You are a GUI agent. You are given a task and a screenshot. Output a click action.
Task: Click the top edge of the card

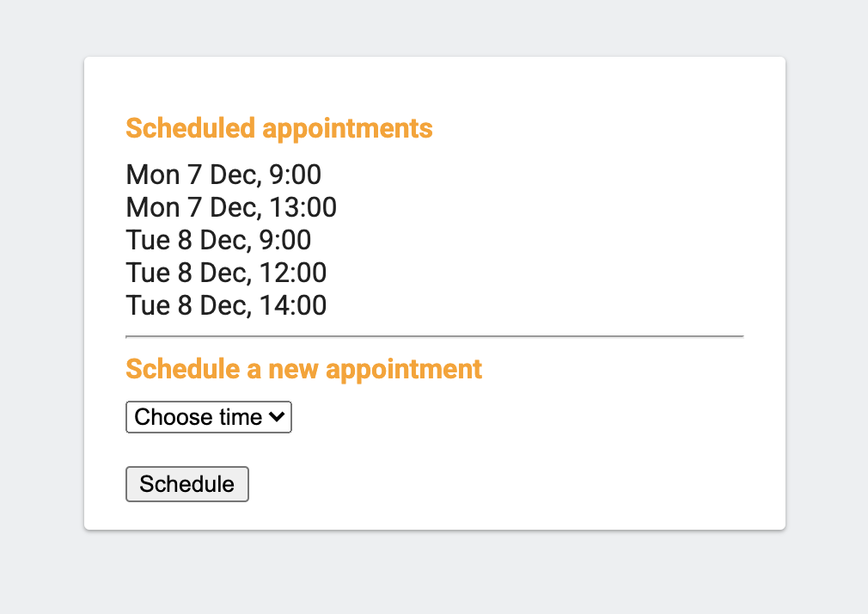pos(434,58)
